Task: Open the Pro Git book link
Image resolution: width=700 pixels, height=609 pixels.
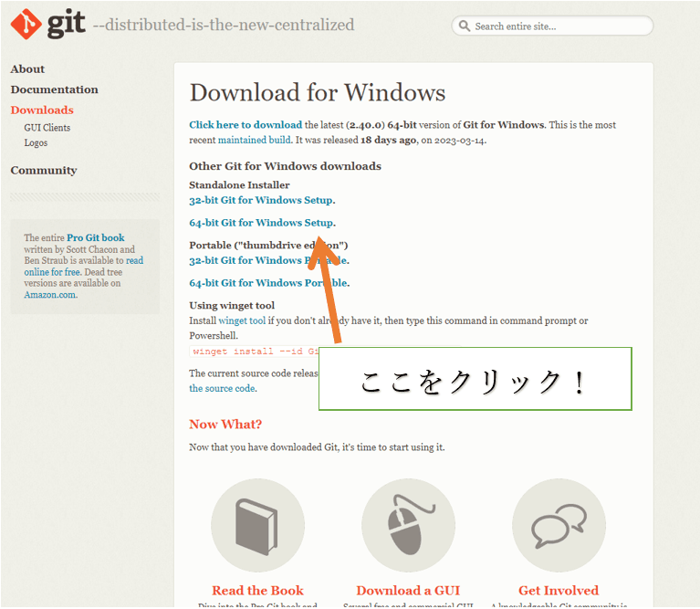Action: tap(96, 238)
